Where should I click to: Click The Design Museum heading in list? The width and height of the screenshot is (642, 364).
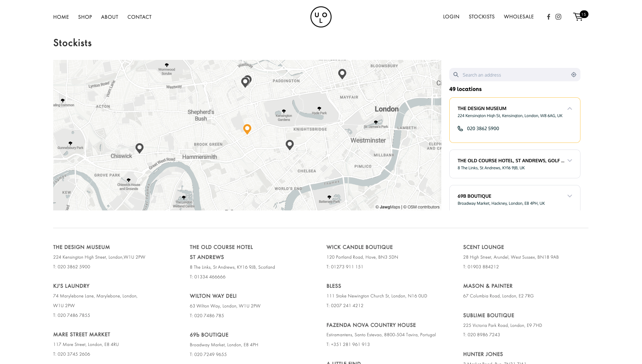(x=82, y=247)
